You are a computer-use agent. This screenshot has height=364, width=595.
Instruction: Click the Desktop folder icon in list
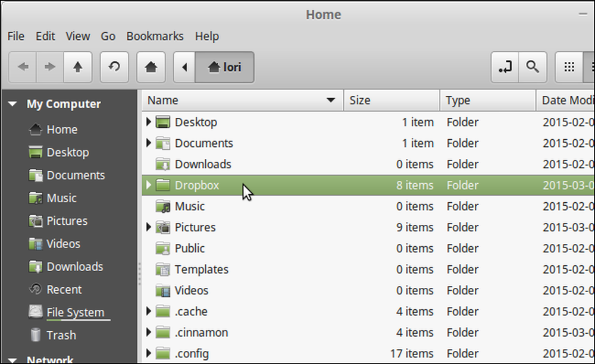tap(163, 122)
